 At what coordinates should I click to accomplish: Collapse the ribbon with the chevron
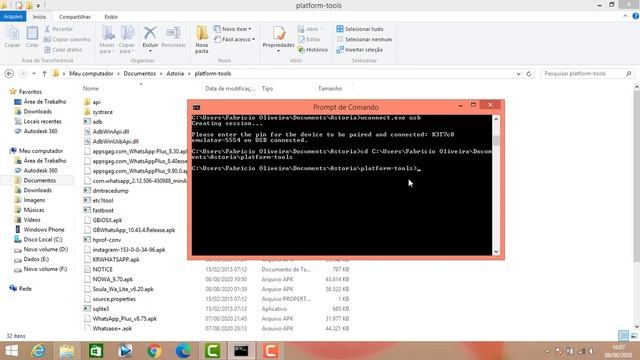pyautogui.click(x=625, y=16)
